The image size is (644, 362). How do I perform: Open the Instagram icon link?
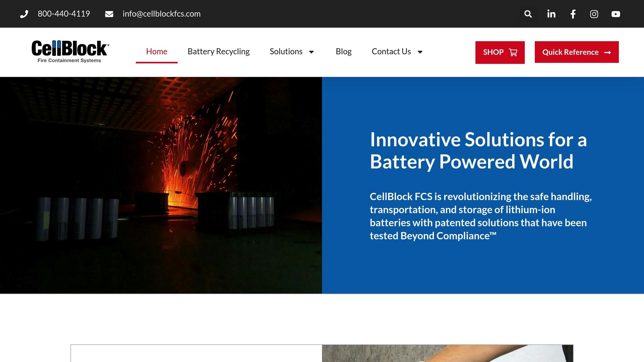pos(594,14)
